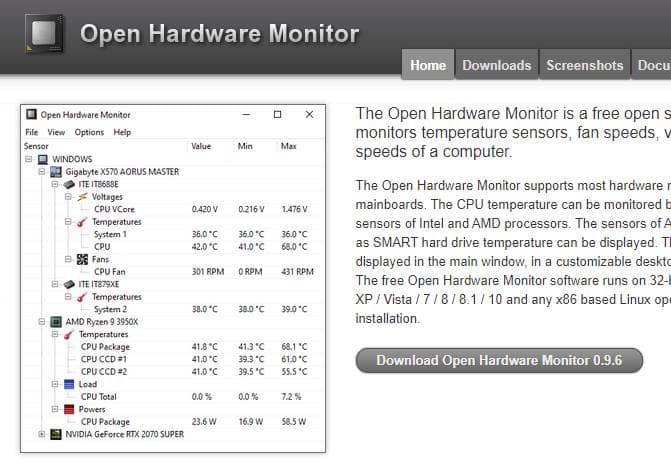
Task: Open the Downloads tab
Action: [x=496, y=65]
